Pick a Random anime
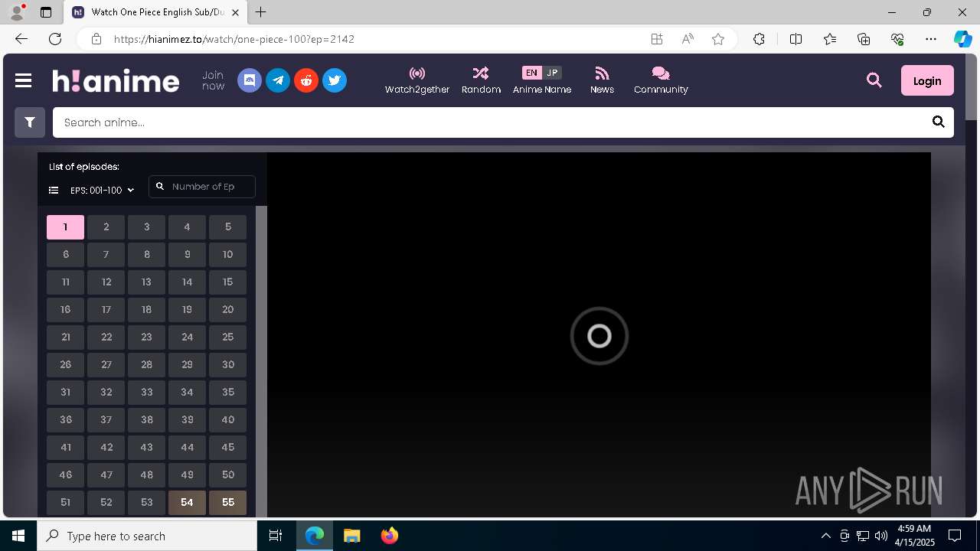980x551 pixels. point(481,80)
